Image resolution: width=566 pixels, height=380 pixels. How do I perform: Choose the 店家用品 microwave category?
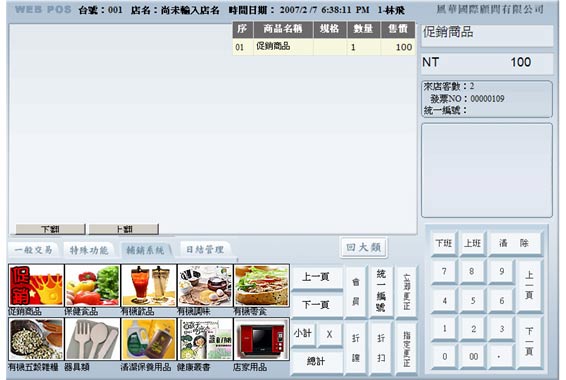(262, 339)
